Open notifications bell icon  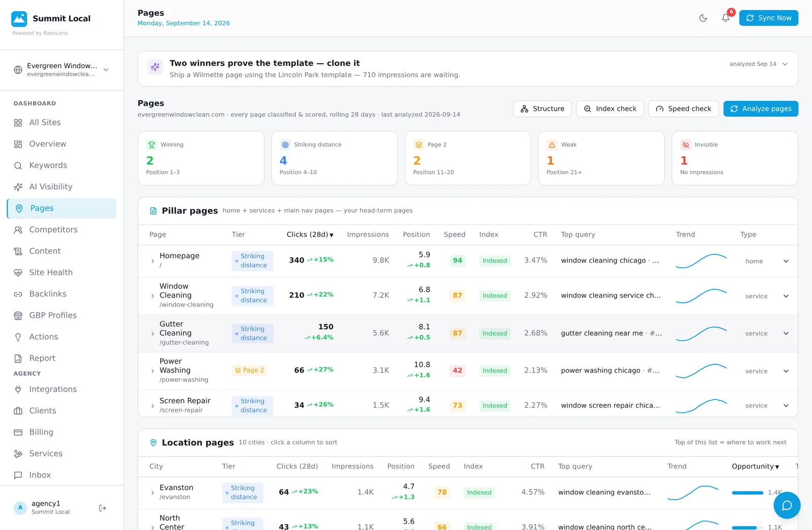click(x=726, y=18)
